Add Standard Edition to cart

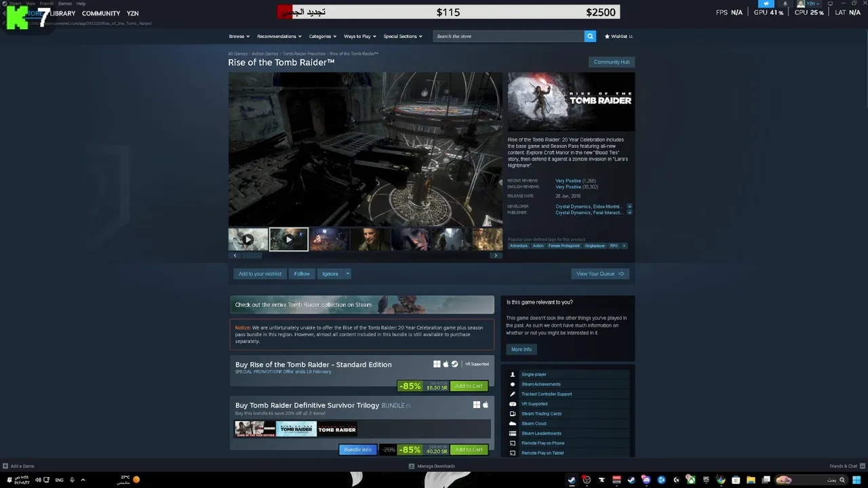[x=469, y=386]
